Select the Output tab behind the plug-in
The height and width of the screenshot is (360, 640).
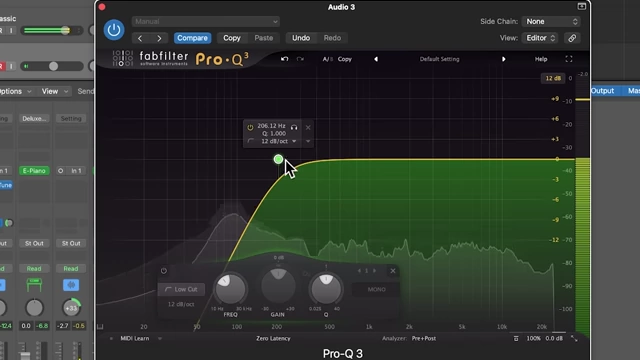602,91
